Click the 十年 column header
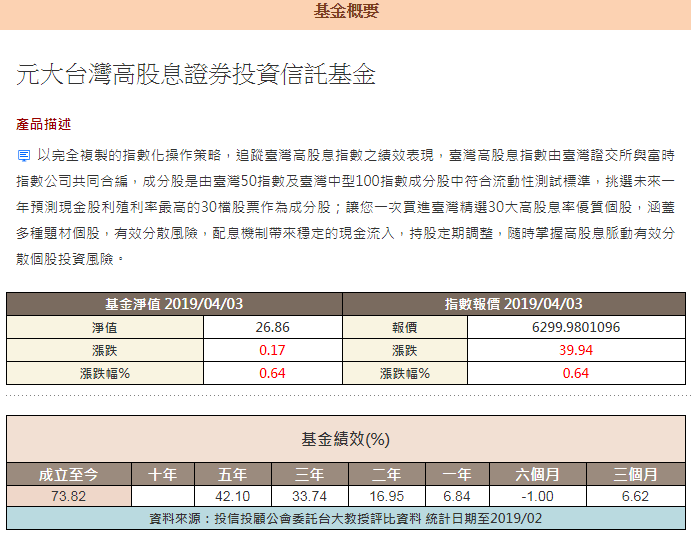691x534 pixels. click(x=163, y=475)
